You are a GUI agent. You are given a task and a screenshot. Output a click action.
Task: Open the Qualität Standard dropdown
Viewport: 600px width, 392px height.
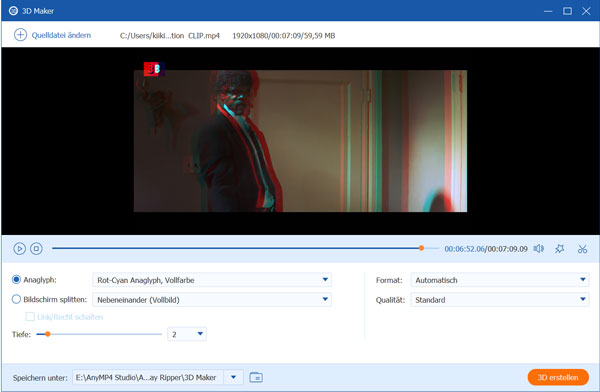point(500,299)
